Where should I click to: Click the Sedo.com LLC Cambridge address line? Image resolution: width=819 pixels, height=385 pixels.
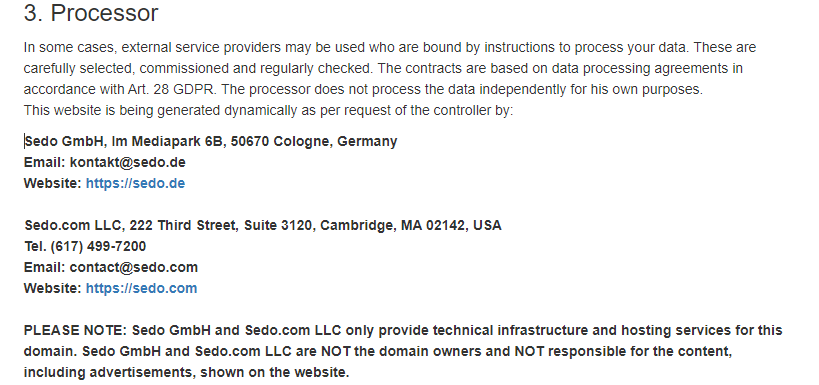click(x=263, y=225)
